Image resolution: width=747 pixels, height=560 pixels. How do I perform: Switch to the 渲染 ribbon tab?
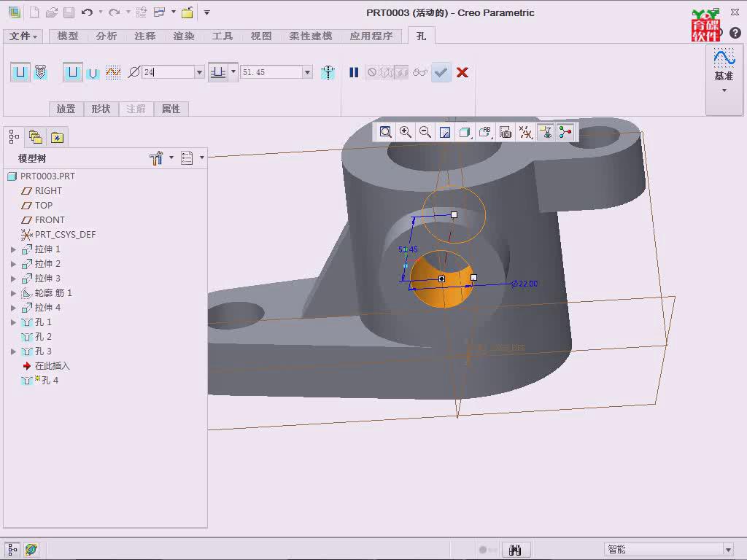pos(183,36)
